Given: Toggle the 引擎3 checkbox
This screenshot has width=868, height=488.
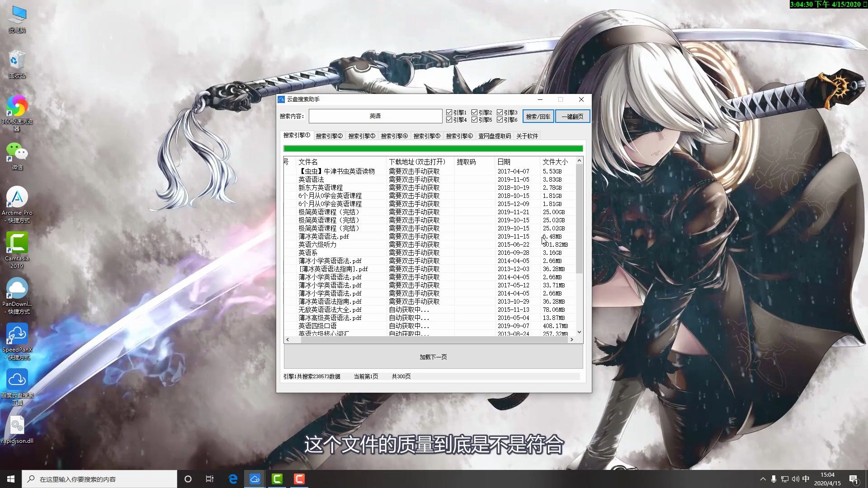Looking at the screenshot, I should tap(500, 112).
